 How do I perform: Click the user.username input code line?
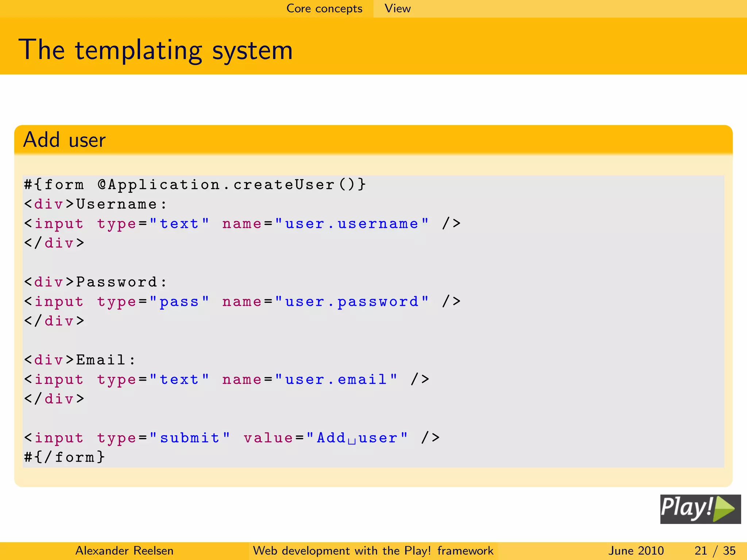[x=243, y=223]
